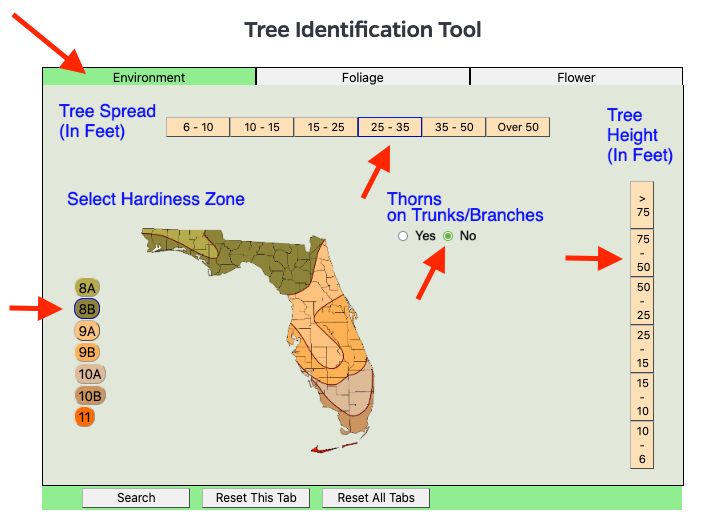Image resolution: width=727 pixels, height=528 pixels.
Task: Open the Flower tab
Action: (x=576, y=77)
